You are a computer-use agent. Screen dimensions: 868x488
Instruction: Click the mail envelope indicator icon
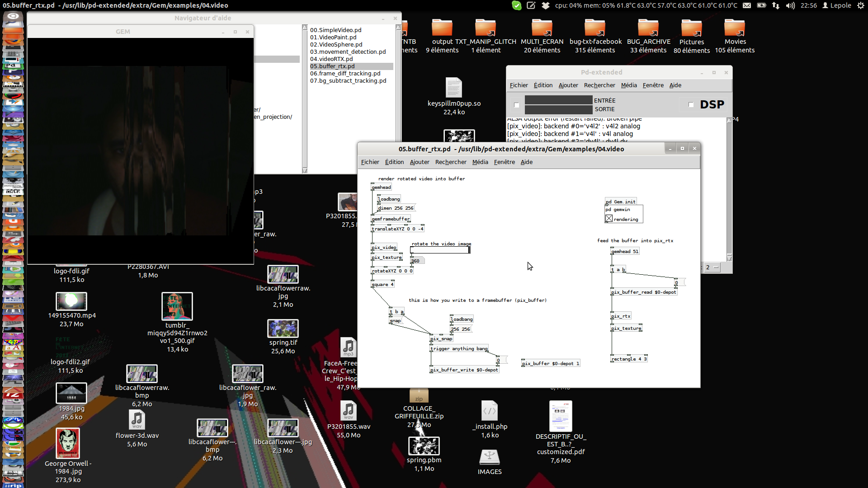point(747,5)
